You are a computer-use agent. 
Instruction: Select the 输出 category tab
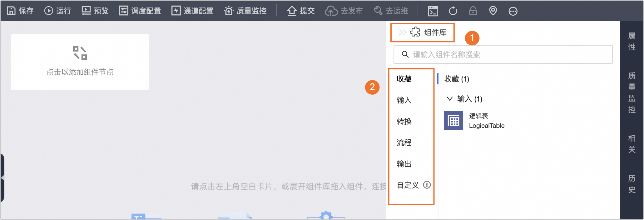(404, 164)
